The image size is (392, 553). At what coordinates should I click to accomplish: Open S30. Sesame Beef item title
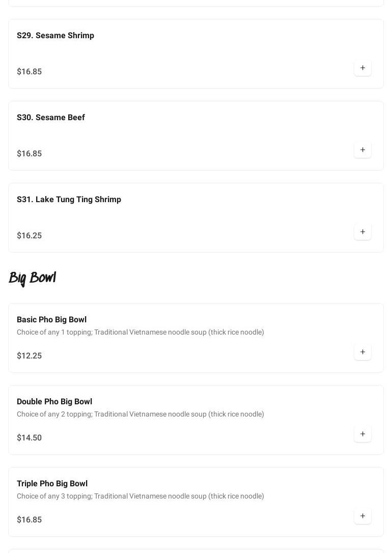tap(51, 118)
